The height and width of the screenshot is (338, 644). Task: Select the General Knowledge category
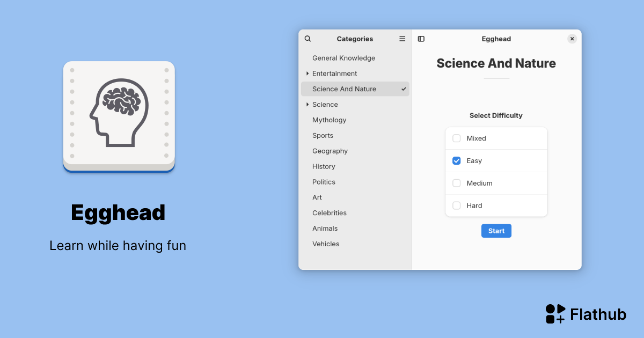tap(343, 58)
